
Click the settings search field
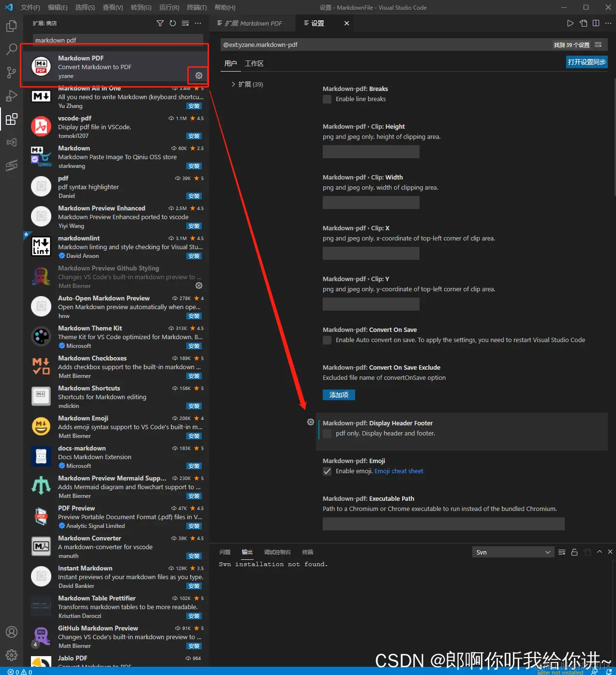[387, 45]
